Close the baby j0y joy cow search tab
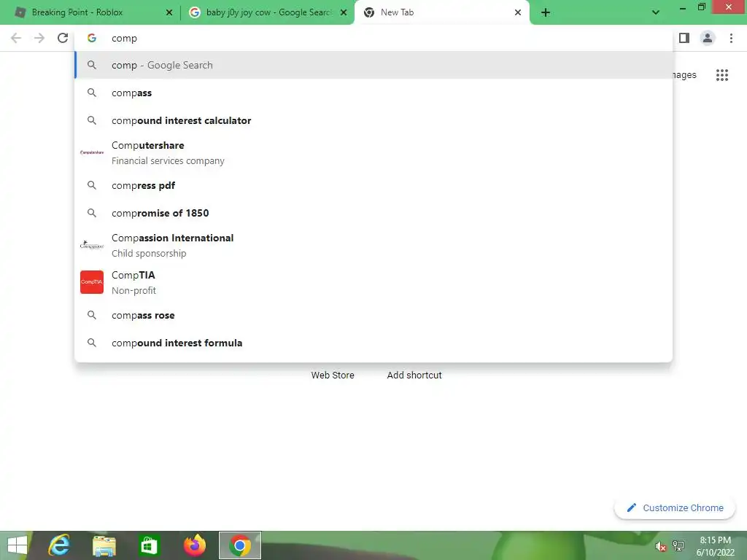 click(344, 12)
